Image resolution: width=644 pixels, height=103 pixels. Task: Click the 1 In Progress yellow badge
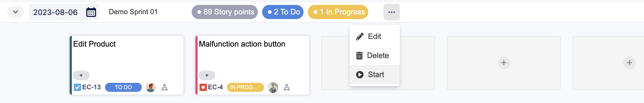pyautogui.click(x=338, y=12)
